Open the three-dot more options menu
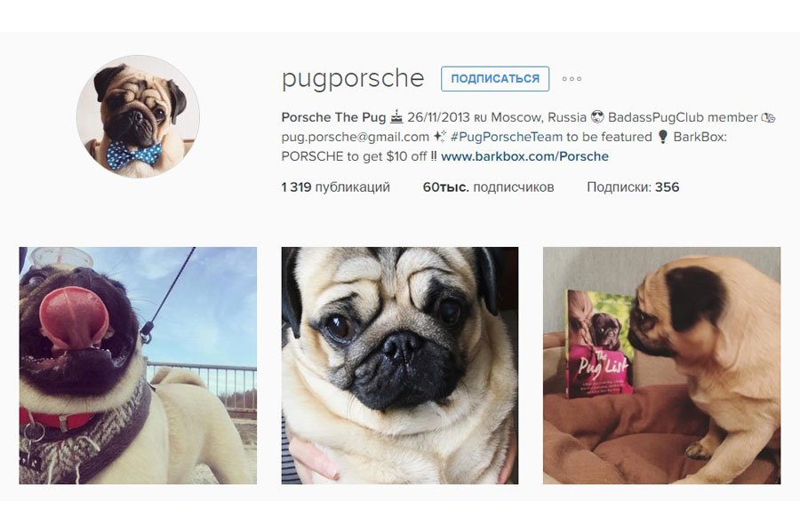Viewport: 800px width, 532px height. coord(572,79)
